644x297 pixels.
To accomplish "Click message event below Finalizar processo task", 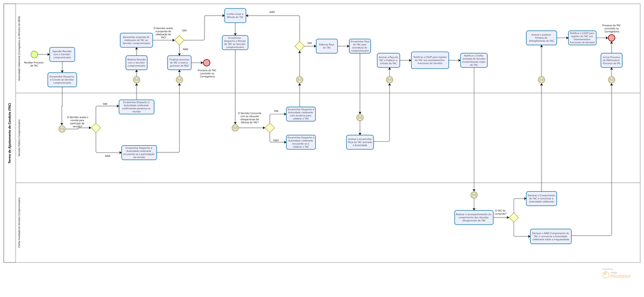I will coord(180,80).
